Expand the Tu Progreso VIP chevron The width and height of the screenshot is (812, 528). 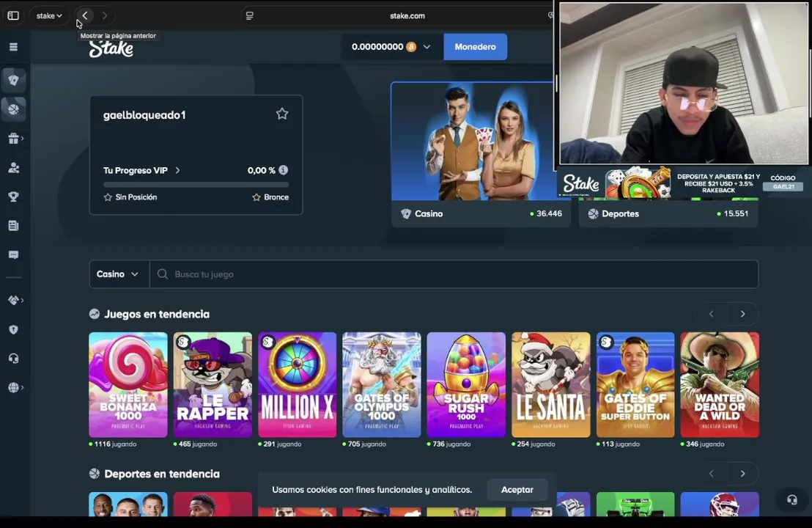177,170
